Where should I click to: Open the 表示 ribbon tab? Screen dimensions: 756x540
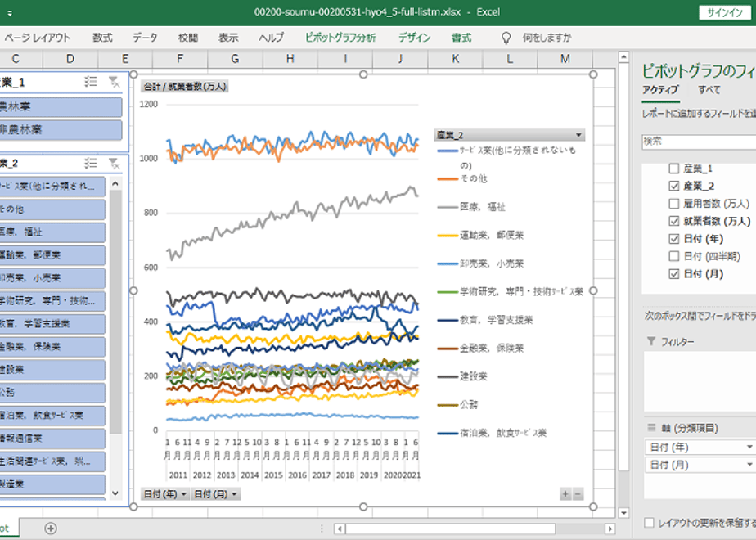click(228, 38)
